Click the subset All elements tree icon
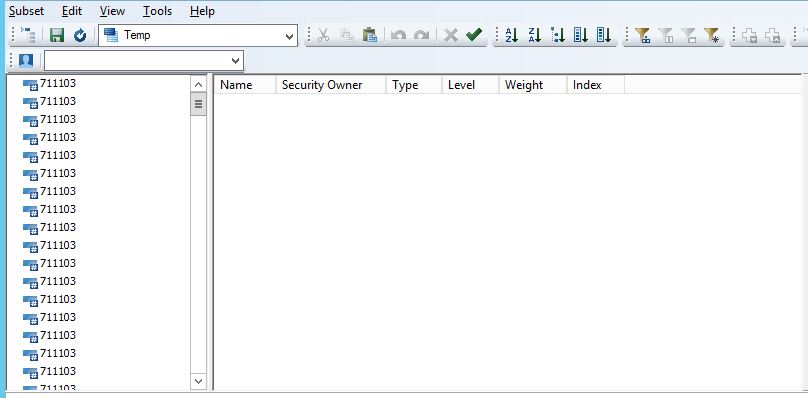The image size is (808, 398). point(28,35)
